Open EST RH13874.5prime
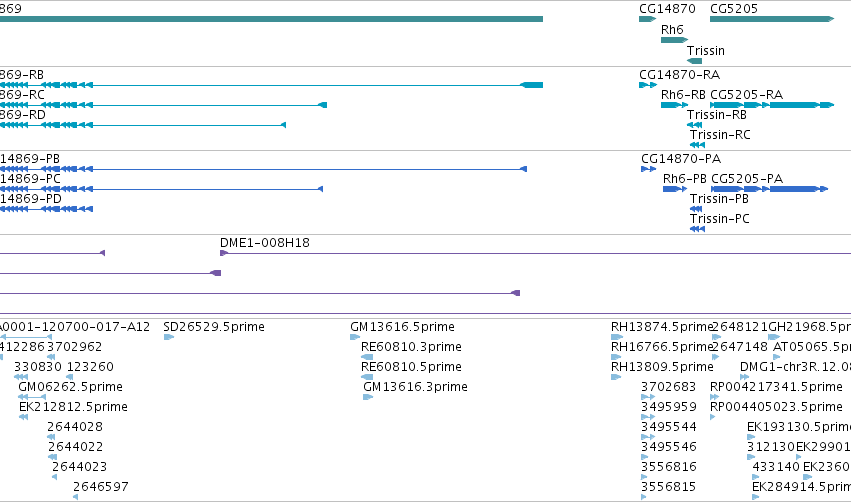This screenshot has width=851, height=502. click(x=617, y=337)
